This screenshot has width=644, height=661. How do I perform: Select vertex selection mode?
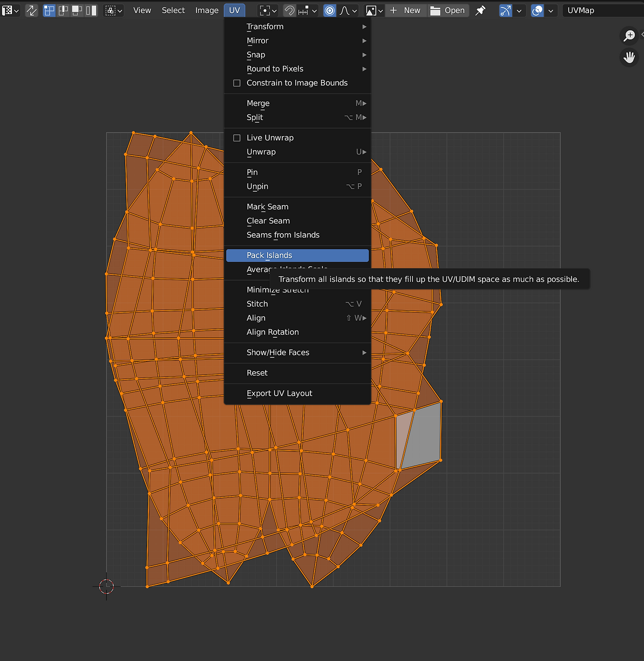pos(49,10)
